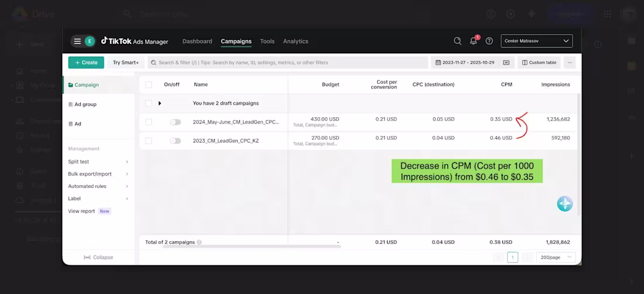This screenshot has width=644, height=294.
Task: Open the three-dot more options button
Action: (569, 63)
